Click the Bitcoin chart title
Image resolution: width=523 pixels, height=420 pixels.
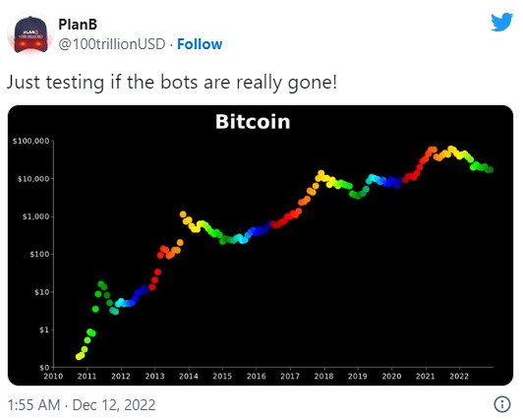coord(253,122)
